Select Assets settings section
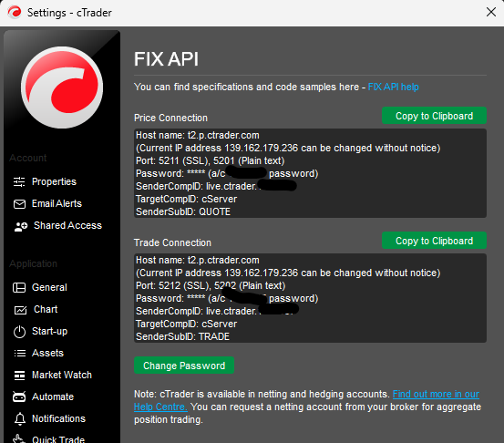 click(47, 353)
